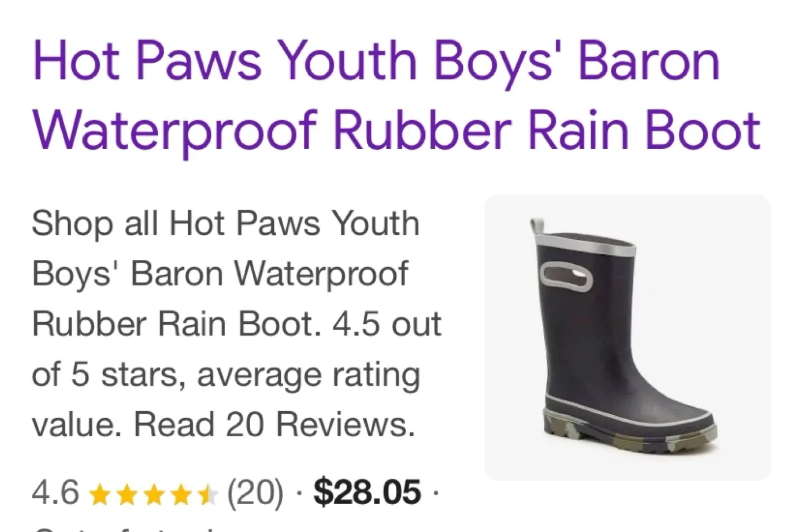Open the Hot Paws Youth Boys' Baron title link
Screen dimensions: 802x532
pyautogui.click(x=376, y=61)
